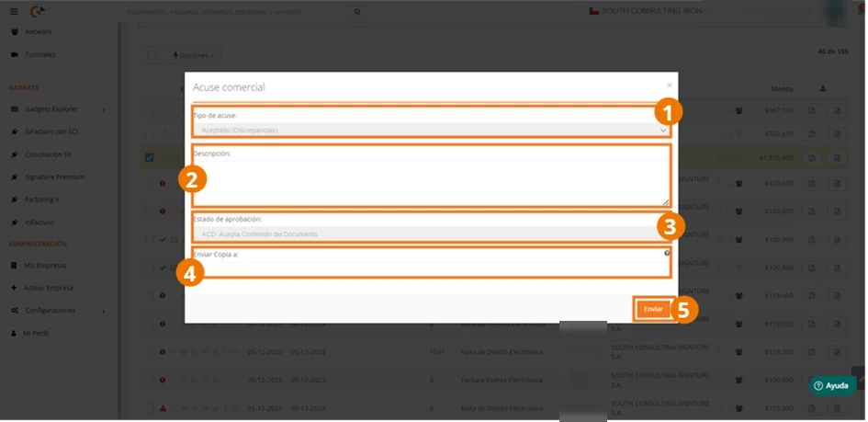Check the checkbox of the $119.000 warning-triangle row
This screenshot has width=868, height=422.
pyautogui.click(x=149, y=409)
